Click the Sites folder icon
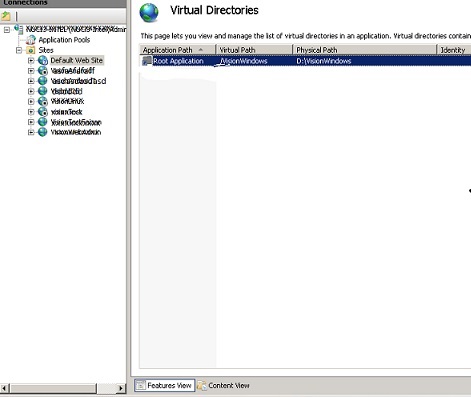This screenshot has width=471, height=397. pyautogui.click(x=31, y=50)
